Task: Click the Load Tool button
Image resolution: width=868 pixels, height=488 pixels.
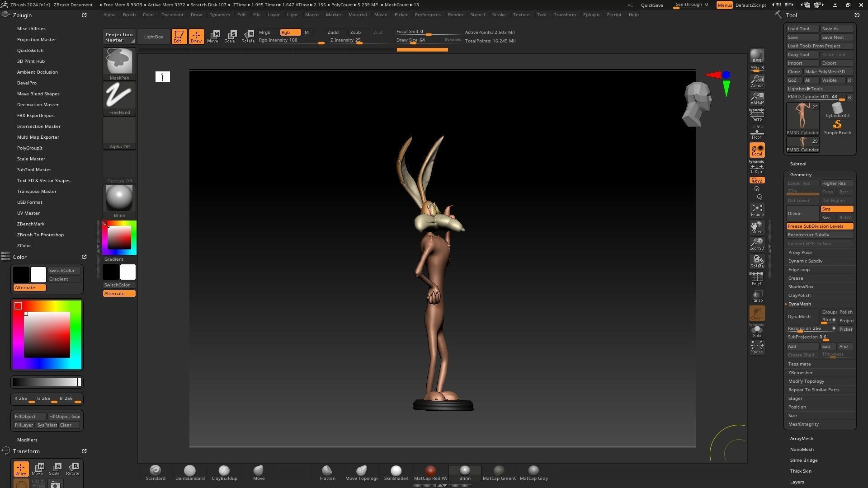Action: [x=802, y=28]
